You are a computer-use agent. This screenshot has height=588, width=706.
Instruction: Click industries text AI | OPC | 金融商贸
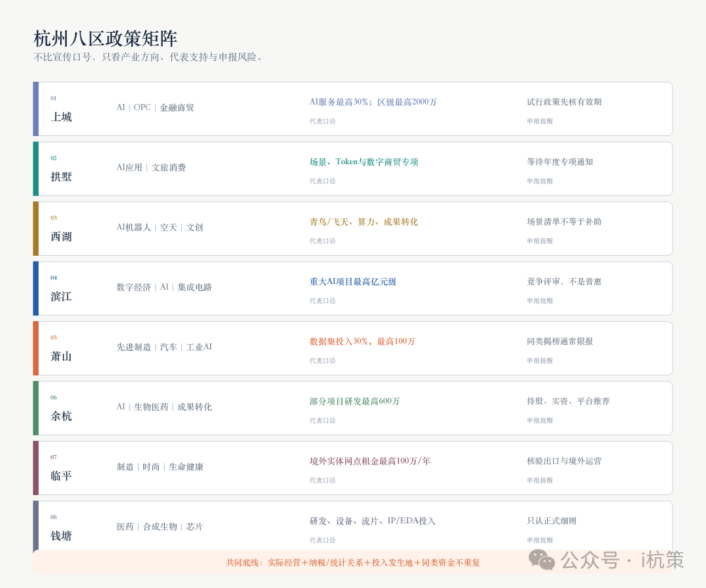click(156, 108)
